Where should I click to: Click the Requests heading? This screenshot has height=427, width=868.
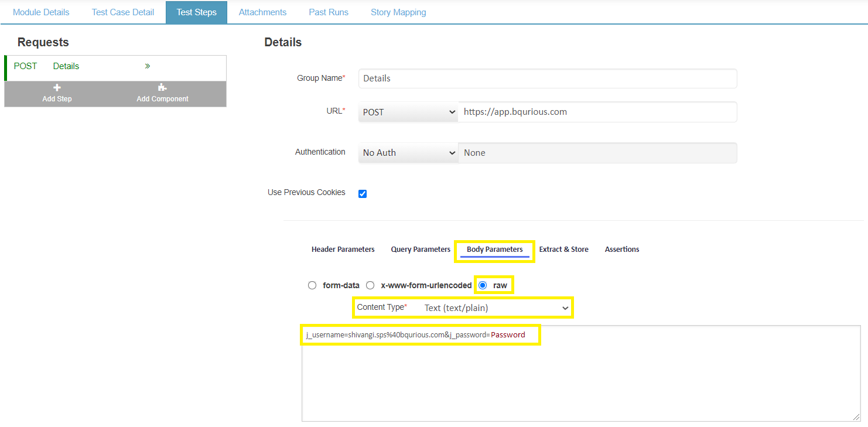tap(43, 42)
